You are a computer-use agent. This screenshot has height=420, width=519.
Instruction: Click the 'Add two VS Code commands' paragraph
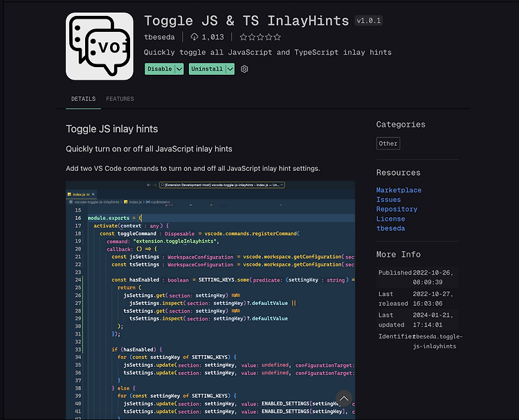193,168
